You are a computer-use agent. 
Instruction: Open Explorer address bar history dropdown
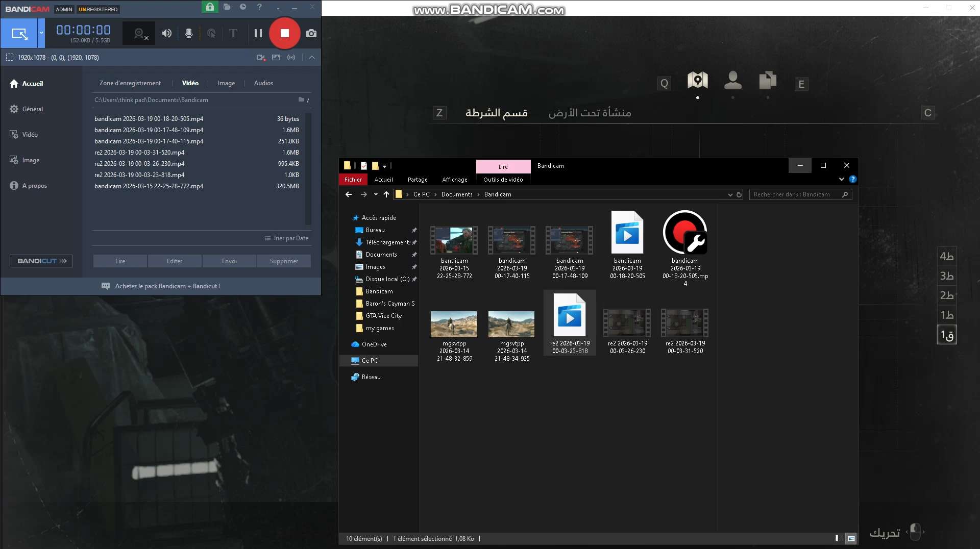point(730,194)
